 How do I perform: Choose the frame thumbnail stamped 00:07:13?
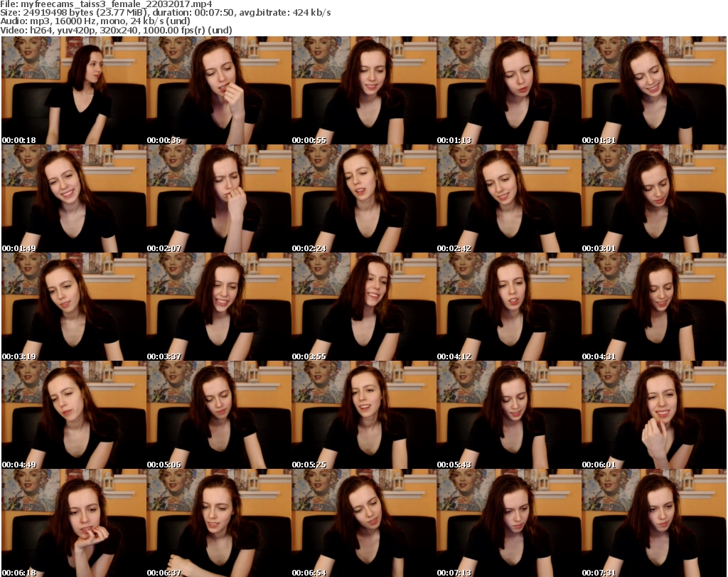(x=509, y=523)
